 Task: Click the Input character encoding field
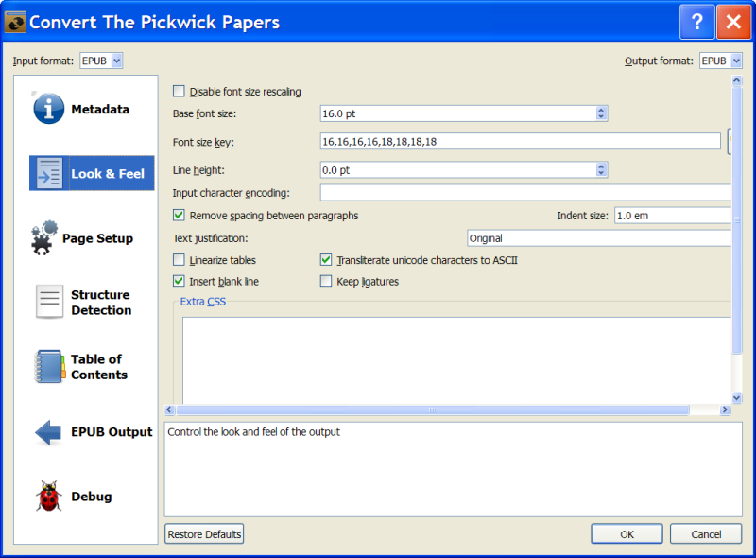[x=525, y=193]
